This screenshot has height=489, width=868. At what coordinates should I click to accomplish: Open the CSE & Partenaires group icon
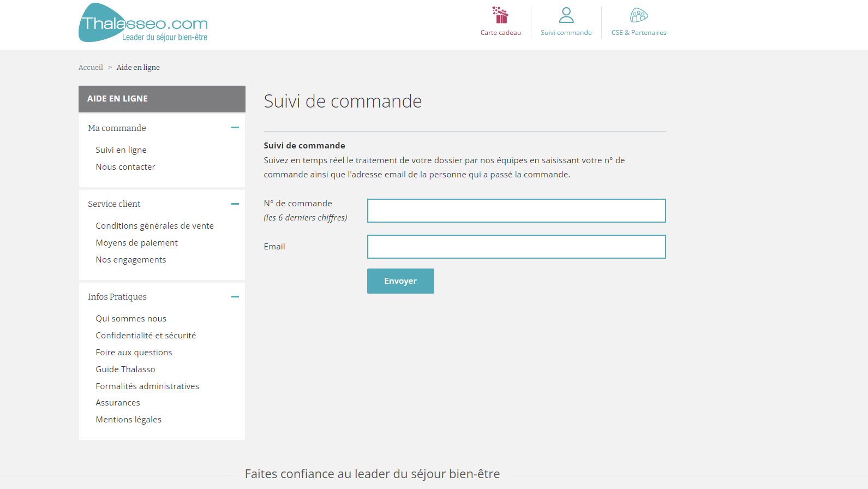[639, 15]
